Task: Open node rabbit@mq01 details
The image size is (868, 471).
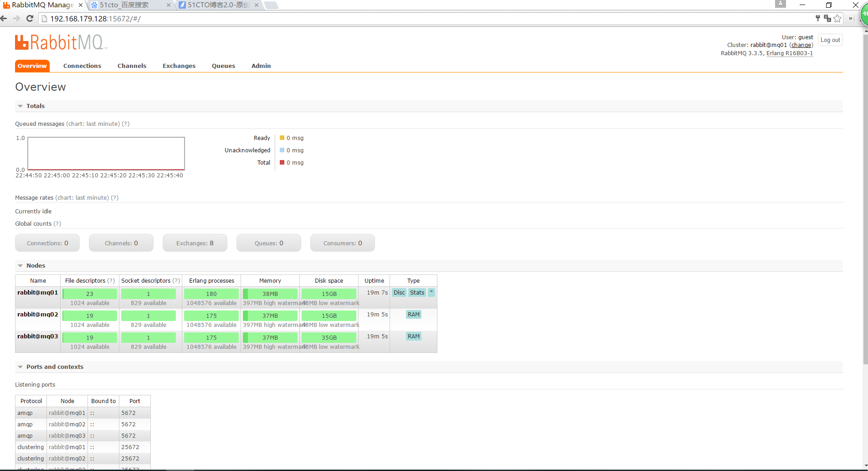Action: click(x=38, y=292)
